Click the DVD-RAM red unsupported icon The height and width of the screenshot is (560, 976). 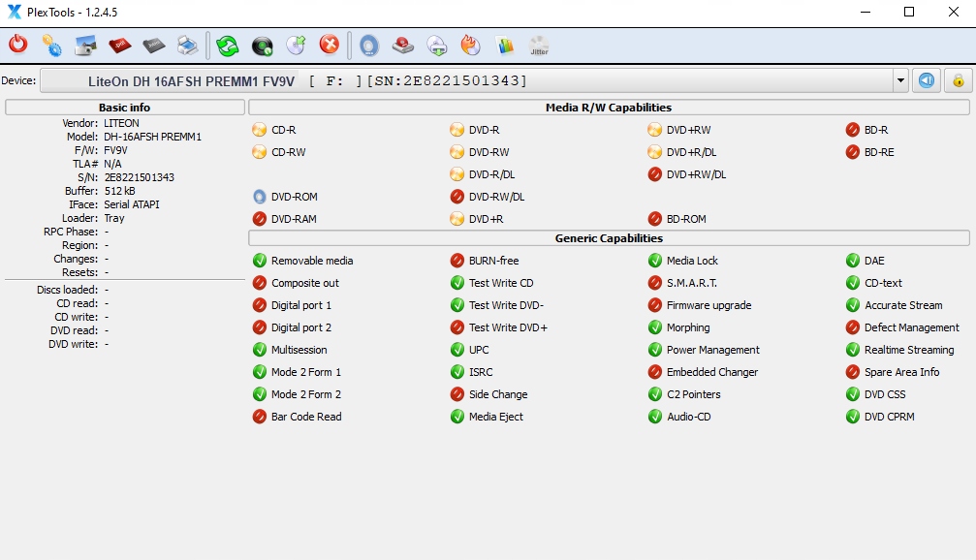click(260, 219)
